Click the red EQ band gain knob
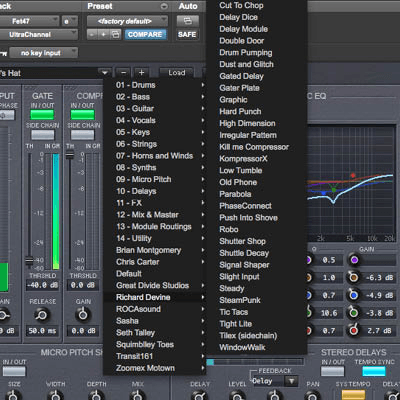400x400 pixels. point(354,330)
